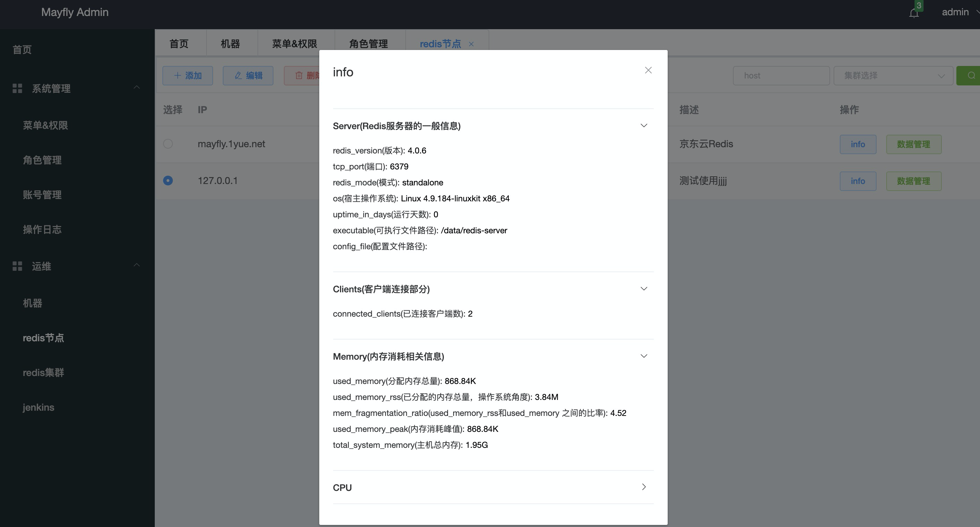
Task: Click the used_memory_peak(内存消耗峰值) line
Action: [x=415, y=429]
